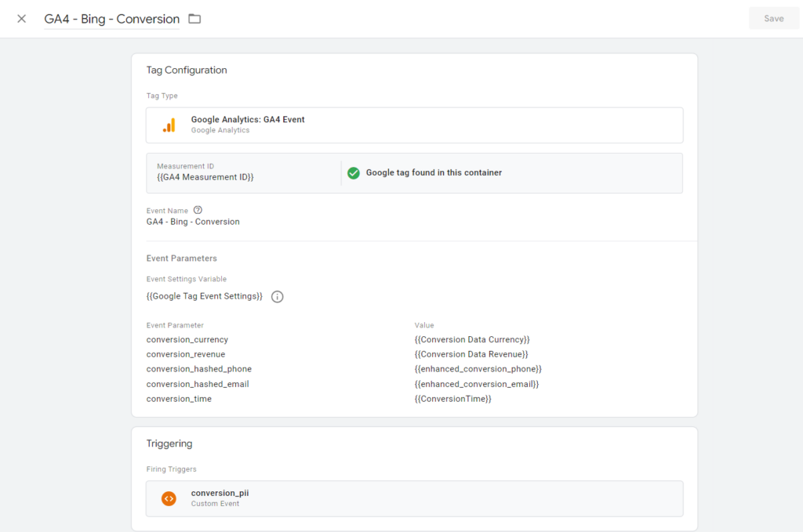Click the Google Analytics bar chart icon

pos(169,125)
